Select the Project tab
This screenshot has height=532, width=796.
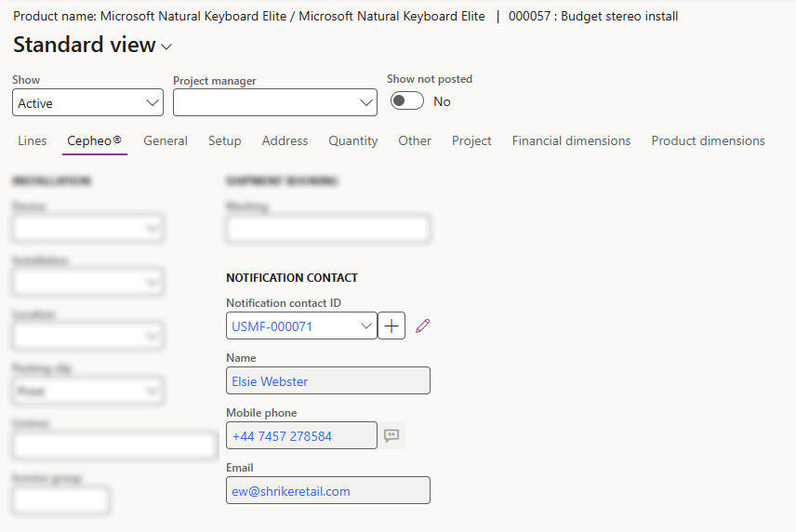471,141
